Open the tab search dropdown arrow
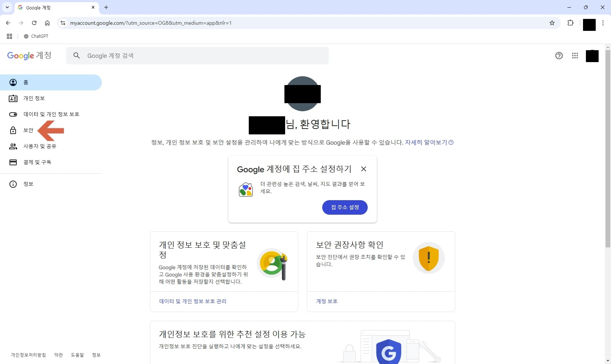Viewport: 611px width, 364px height. tap(7, 7)
